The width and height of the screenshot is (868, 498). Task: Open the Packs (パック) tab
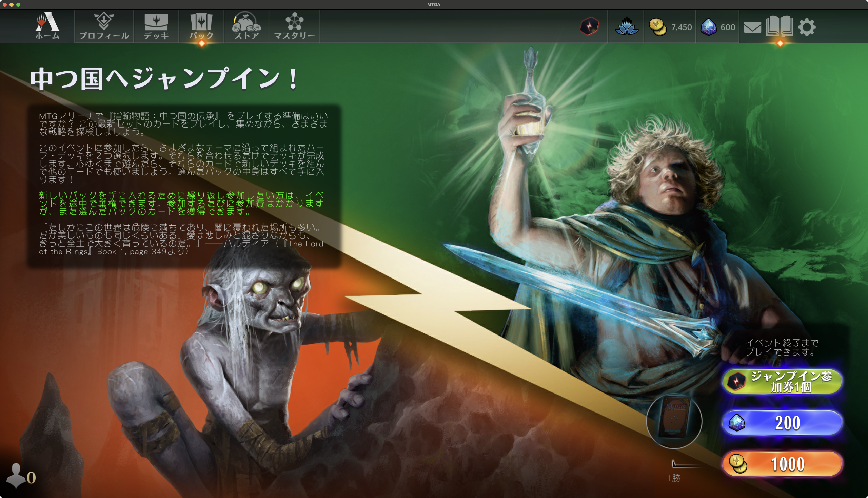201,26
